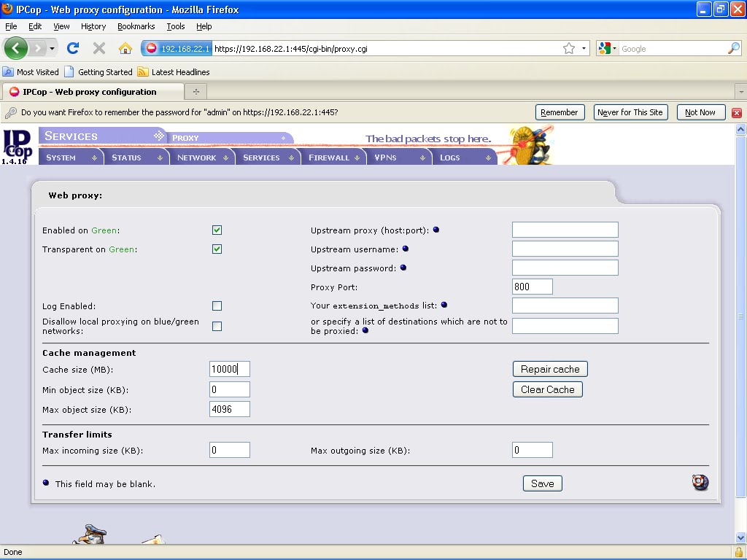Viewport: 747px width, 560px height.
Task: Toggle Transparent on Green checkbox
Action: pos(217,249)
